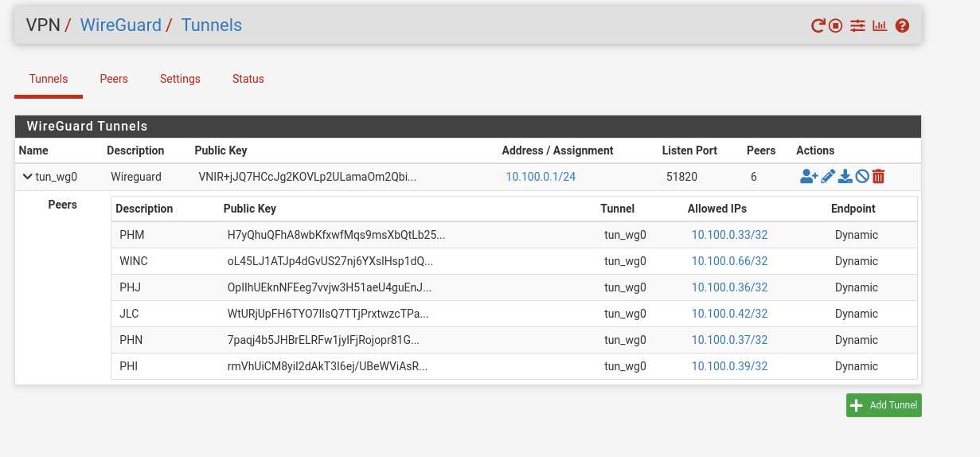Add peer to tun_wg0 tunnel
This screenshot has width=980, height=457.
809,177
